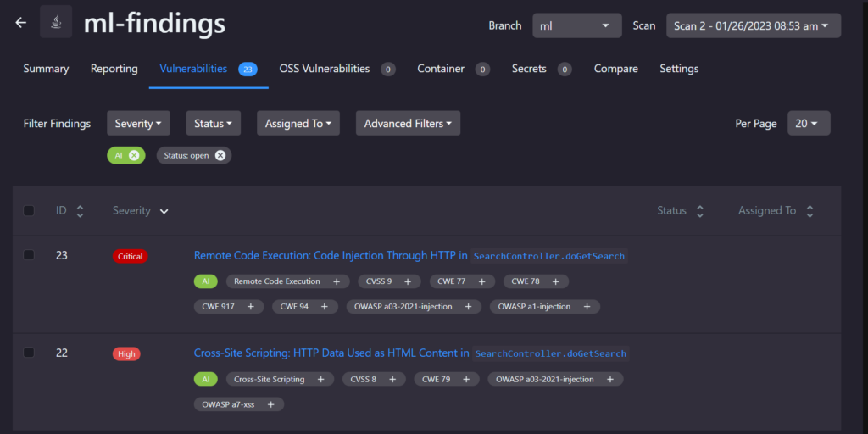Select the checkbox for finding 23

click(x=29, y=255)
